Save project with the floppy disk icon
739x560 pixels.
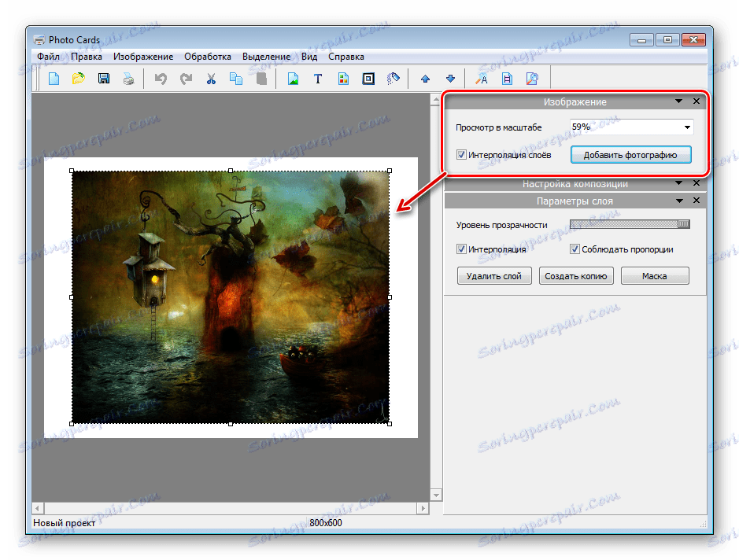click(103, 79)
